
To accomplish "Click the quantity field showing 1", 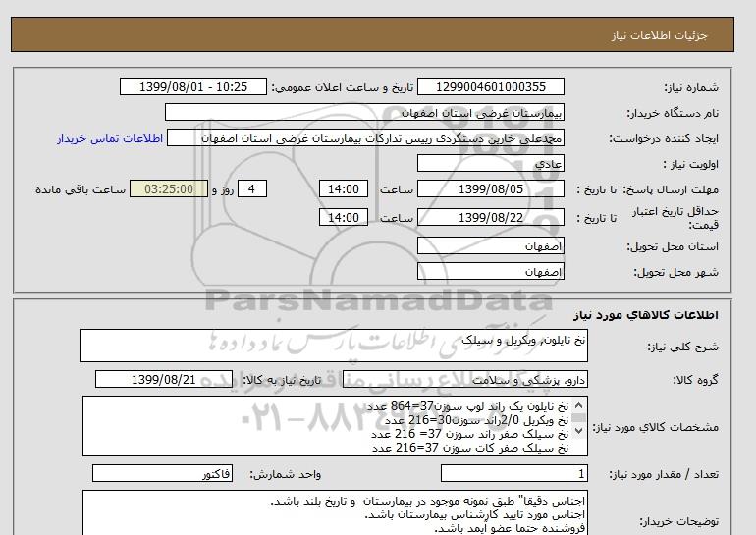I will (513, 474).
